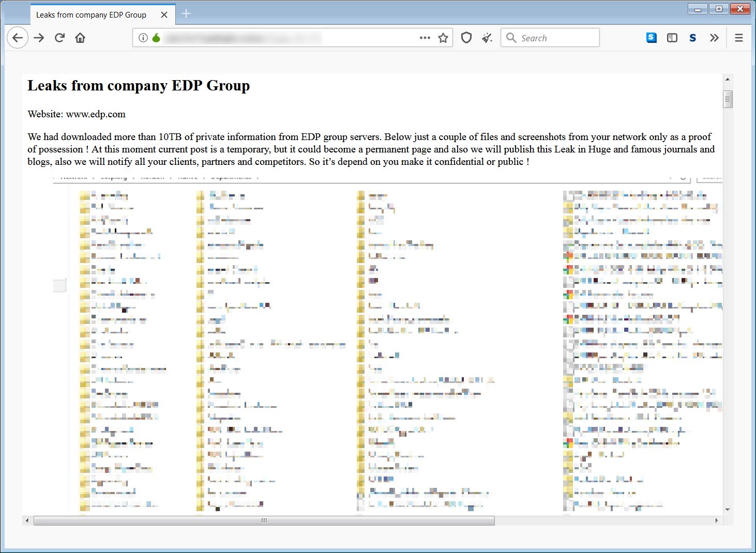Bookmark this page with the star icon
The height and width of the screenshot is (553, 756).
pos(443,38)
